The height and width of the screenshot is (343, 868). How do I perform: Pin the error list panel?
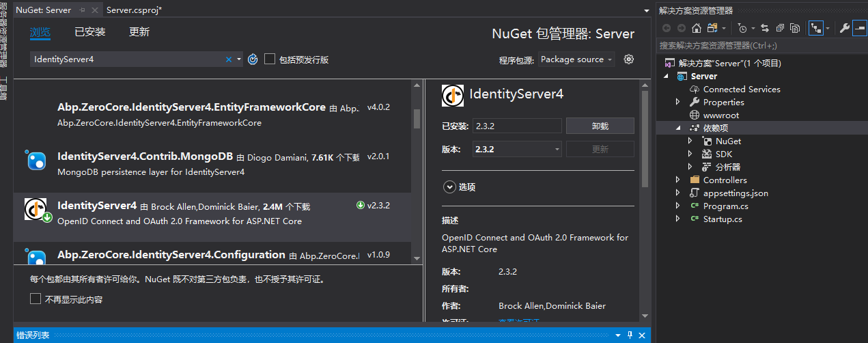point(630,335)
